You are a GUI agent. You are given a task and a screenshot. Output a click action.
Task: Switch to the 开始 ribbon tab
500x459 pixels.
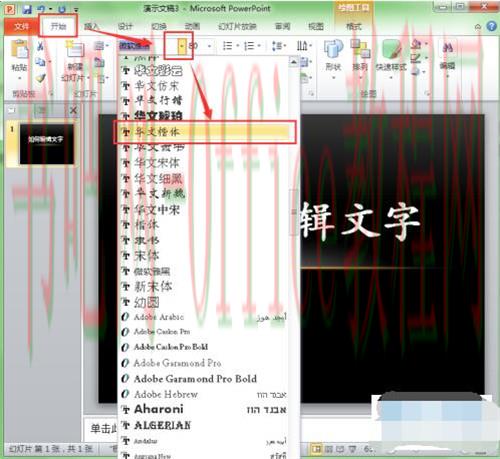click(x=58, y=26)
